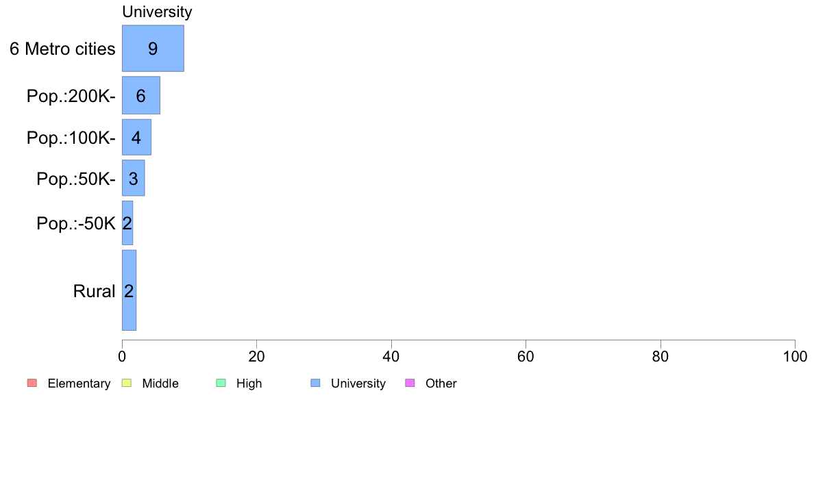Click the 100 tick on the x-axis

point(795,357)
